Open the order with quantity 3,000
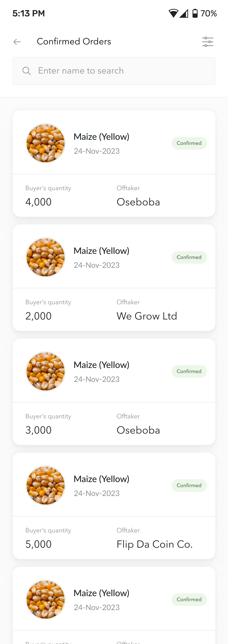The width and height of the screenshot is (228, 644). click(114, 392)
